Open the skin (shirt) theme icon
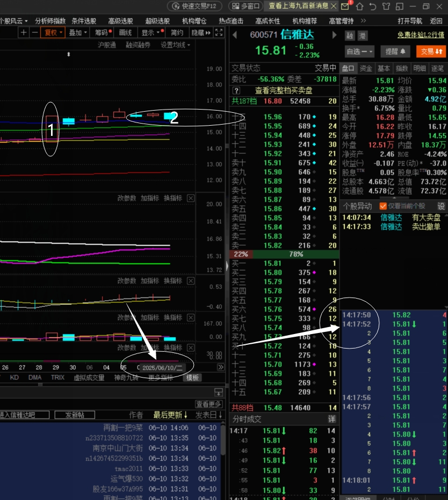 click(x=386, y=6)
